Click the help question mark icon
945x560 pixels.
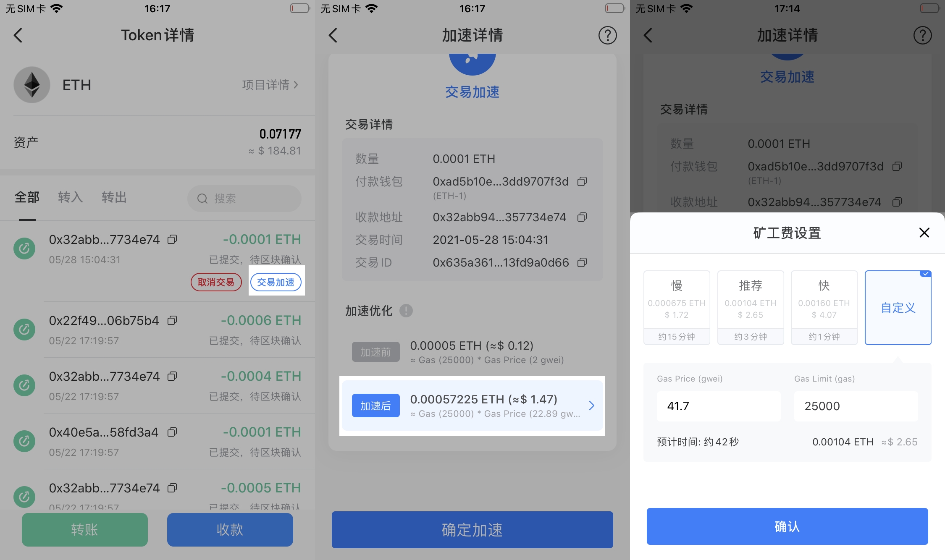tap(607, 35)
